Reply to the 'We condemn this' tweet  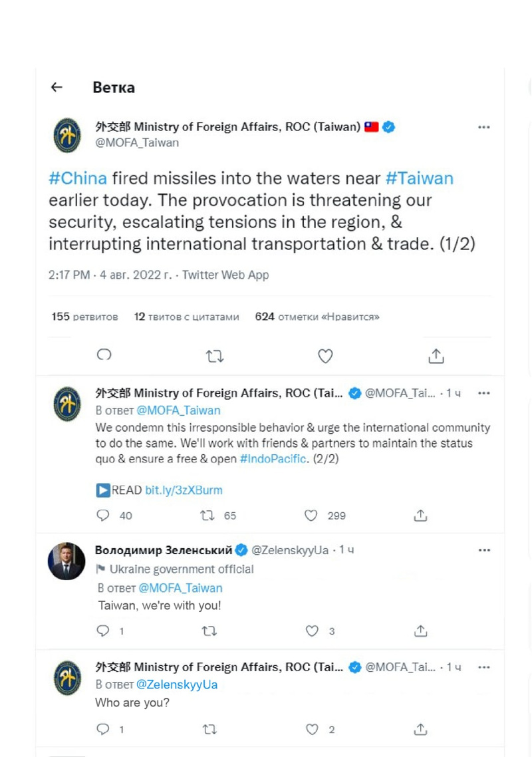[x=103, y=516]
